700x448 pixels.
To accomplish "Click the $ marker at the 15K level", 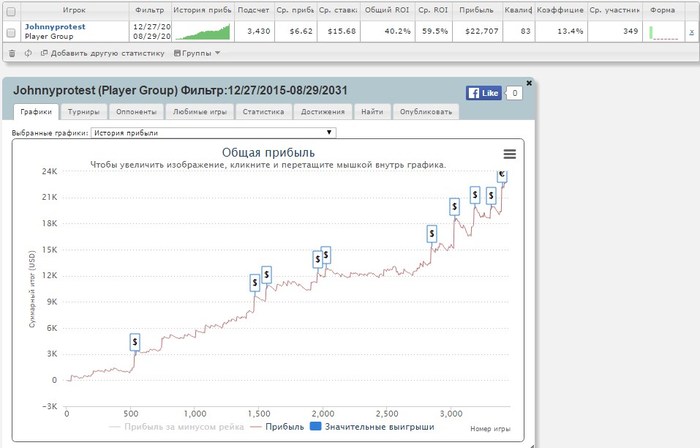I will click(x=432, y=233).
